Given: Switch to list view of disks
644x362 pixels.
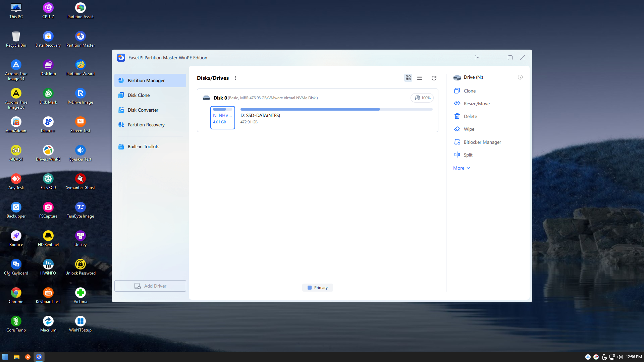Looking at the screenshot, I should (x=420, y=78).
